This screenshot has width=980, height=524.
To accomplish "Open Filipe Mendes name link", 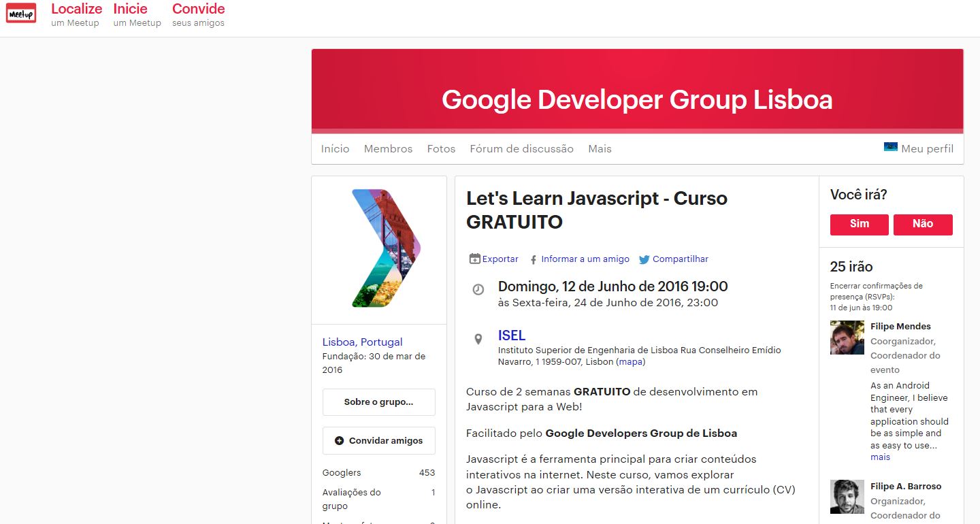I will click(x=900, y=327).
